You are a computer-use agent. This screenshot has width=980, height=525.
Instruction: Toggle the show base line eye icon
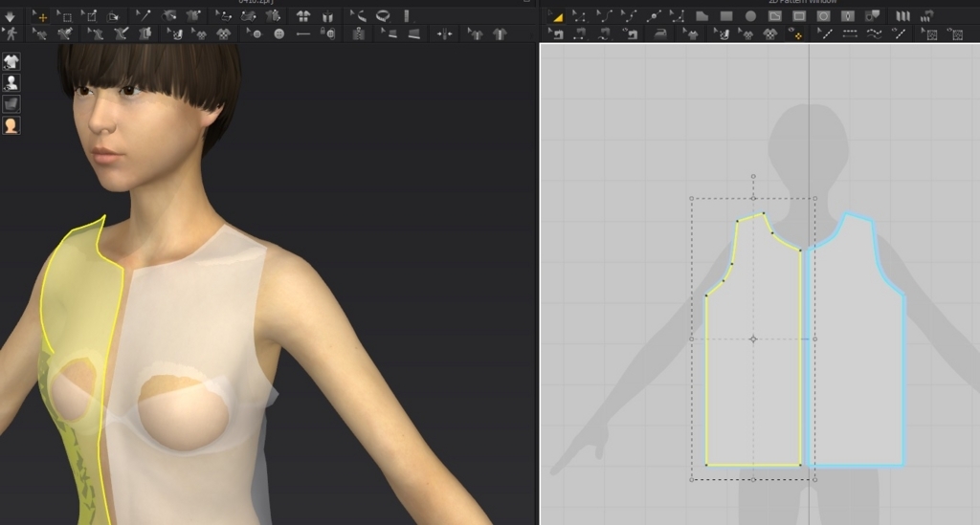point(899,33)
